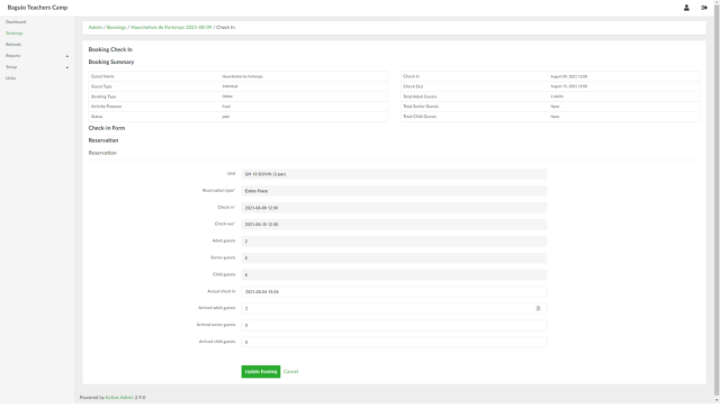Click Bookings breadcrumb link

click(x=116, y=27)
